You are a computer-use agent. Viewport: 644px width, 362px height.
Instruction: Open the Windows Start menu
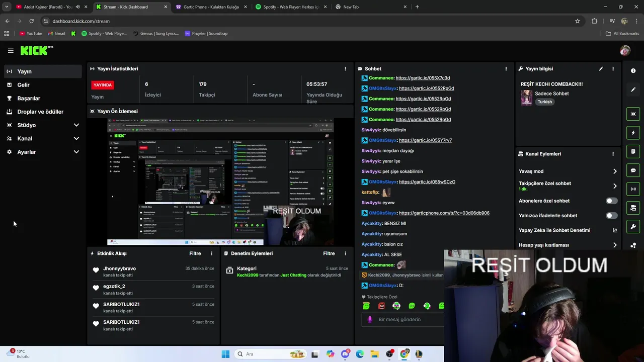(x=225, y=354)
